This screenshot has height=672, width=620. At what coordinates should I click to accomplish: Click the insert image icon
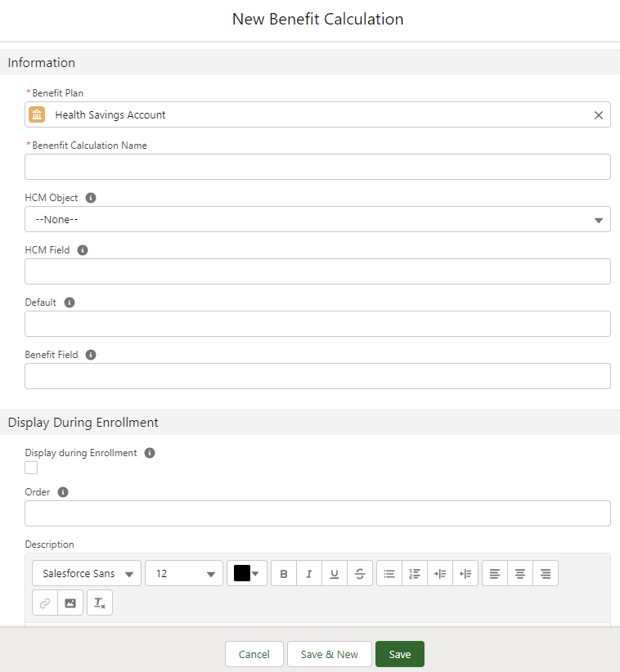click(x=70, y=603)
